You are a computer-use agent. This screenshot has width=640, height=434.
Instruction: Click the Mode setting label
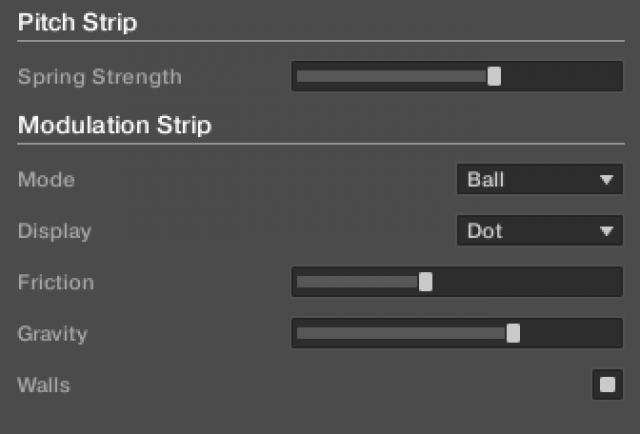[46, 180]
